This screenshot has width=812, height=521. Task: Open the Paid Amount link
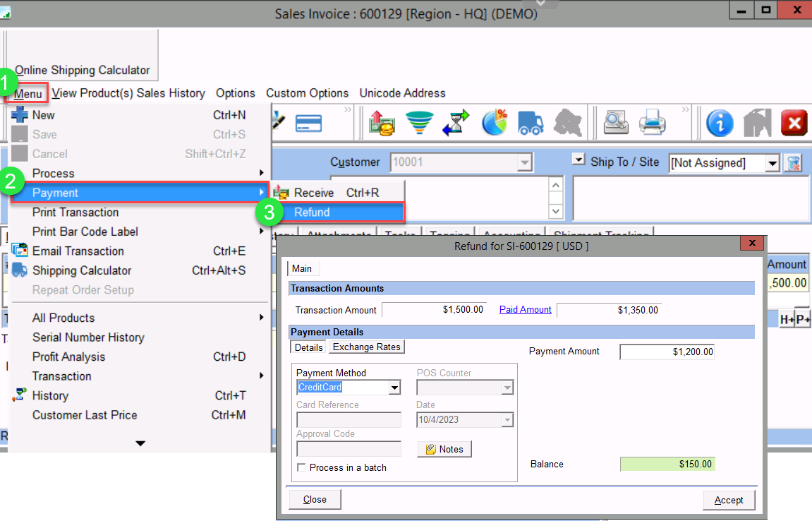tap(525, 309)
